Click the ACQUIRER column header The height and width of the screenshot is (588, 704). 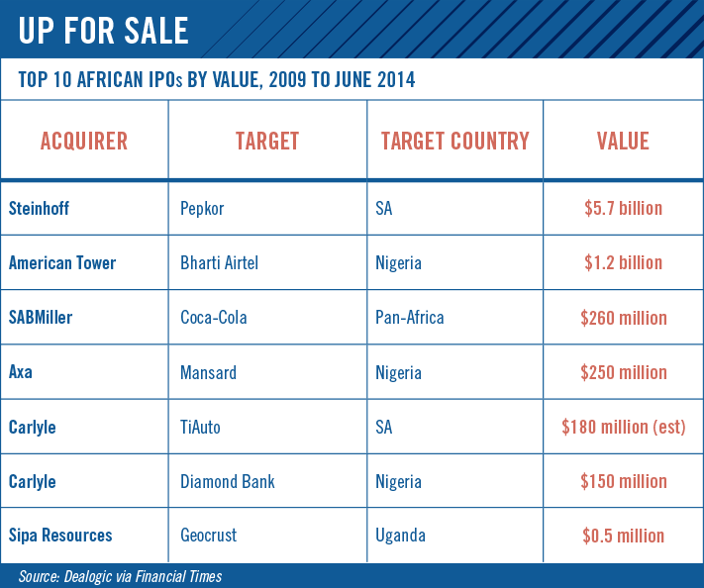coord(84,141)
